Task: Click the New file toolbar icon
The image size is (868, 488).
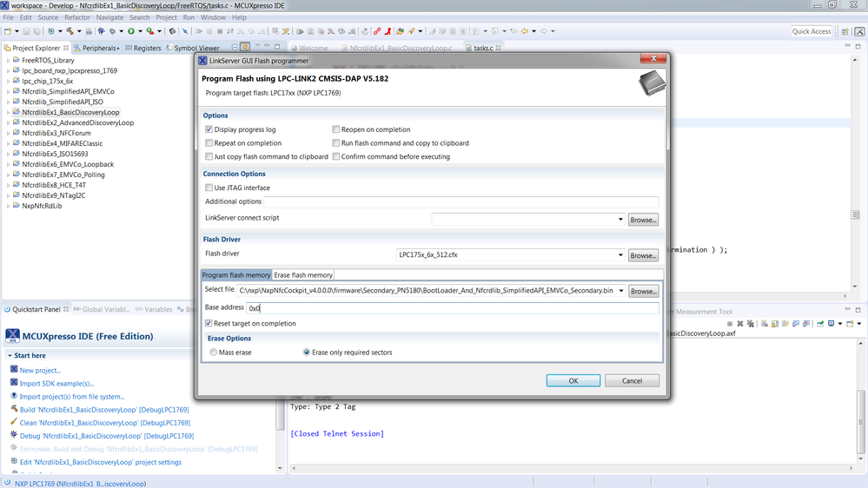Action: click(x=8, y=31)
